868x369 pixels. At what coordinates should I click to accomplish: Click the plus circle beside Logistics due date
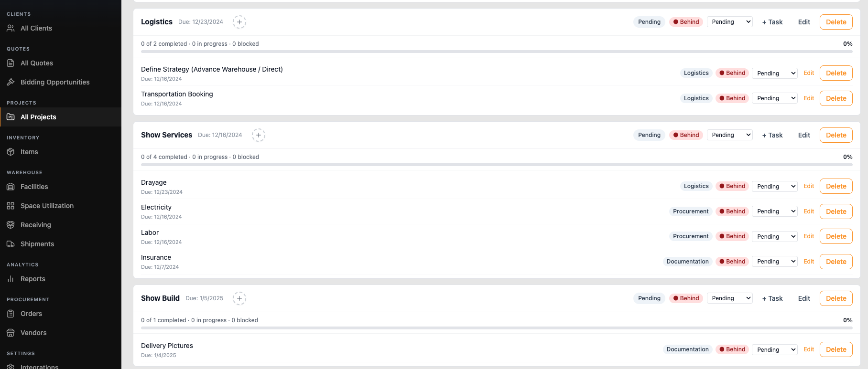[x=239, y=22]
